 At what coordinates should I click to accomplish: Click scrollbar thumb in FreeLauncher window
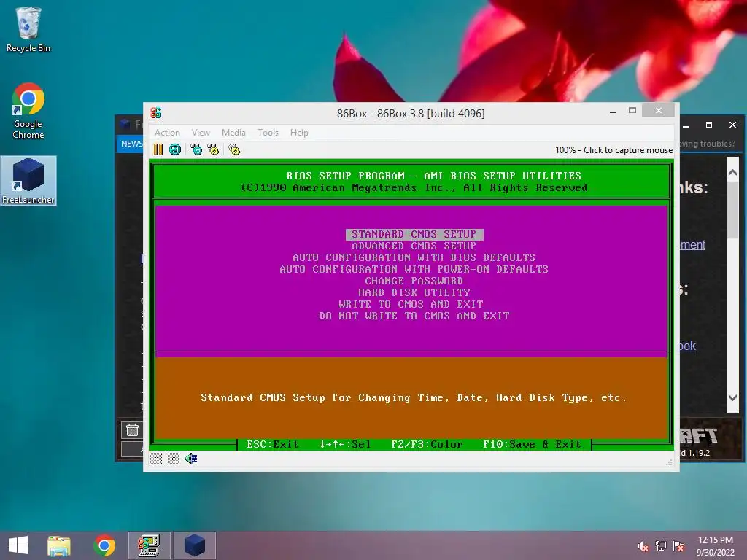[732, 209]
